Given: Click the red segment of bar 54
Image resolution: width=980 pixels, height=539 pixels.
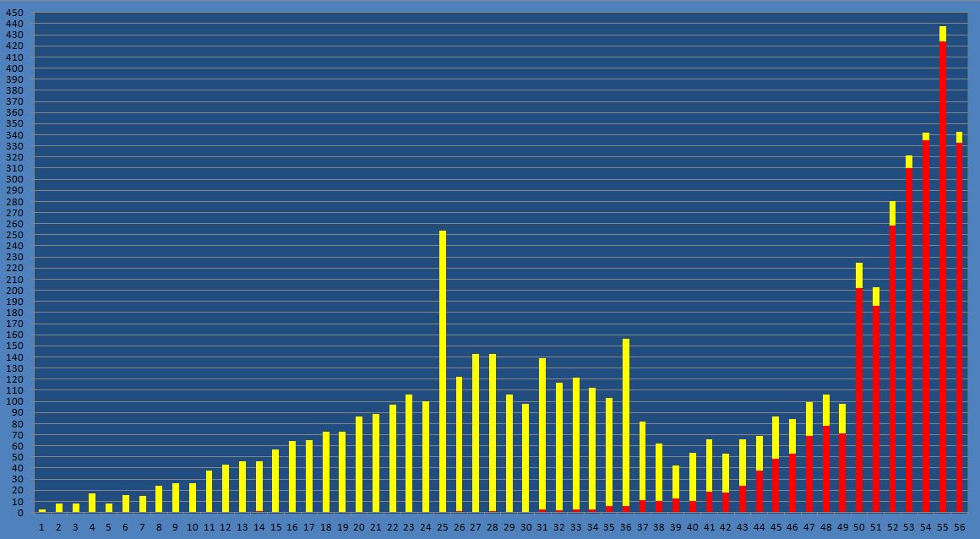Looking at the screenshot, I should pyautogui.click(x=926, y=326).
